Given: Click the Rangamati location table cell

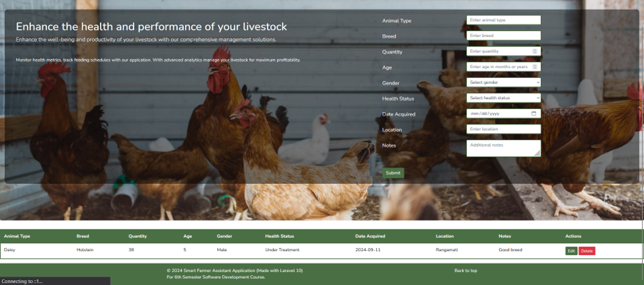Looking at the screenshot, I should point(447,250).
